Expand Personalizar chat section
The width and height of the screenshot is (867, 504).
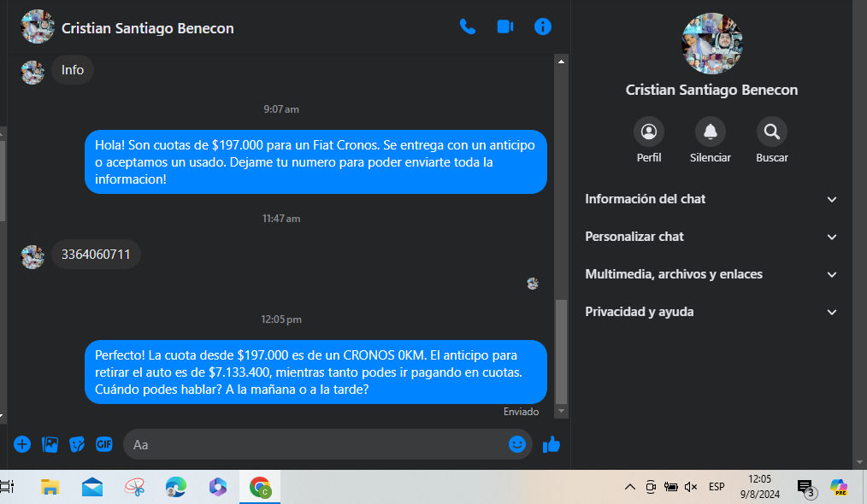coord(711,237)
